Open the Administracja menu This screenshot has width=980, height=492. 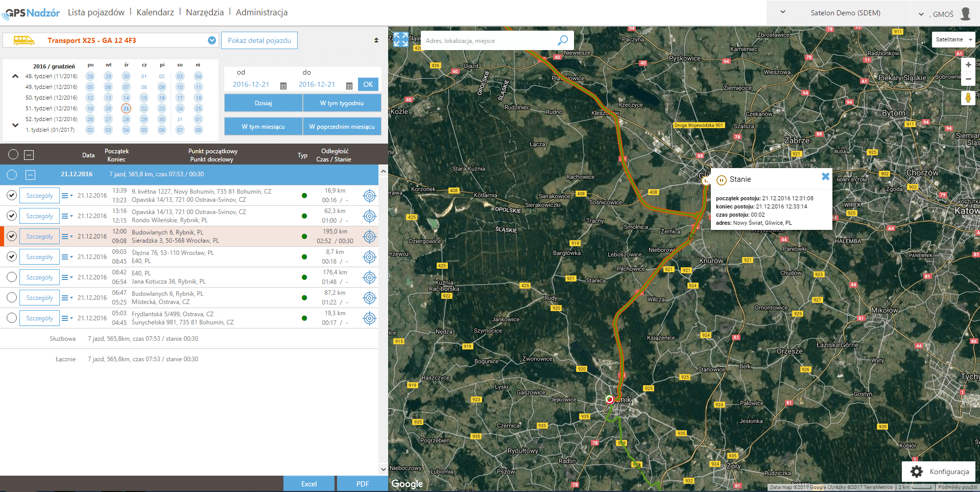click(x=261, y=12)
